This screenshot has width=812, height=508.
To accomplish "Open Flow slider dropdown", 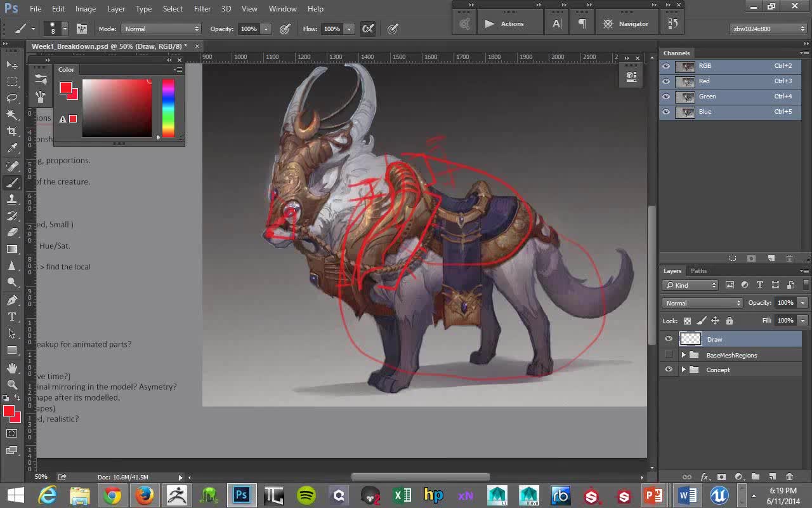I will (x=348, y=29).
